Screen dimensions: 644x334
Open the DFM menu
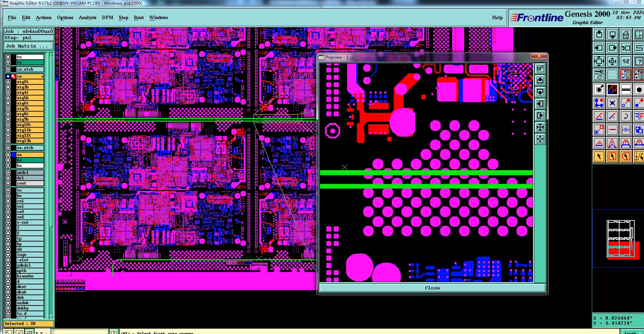point(107,17)
